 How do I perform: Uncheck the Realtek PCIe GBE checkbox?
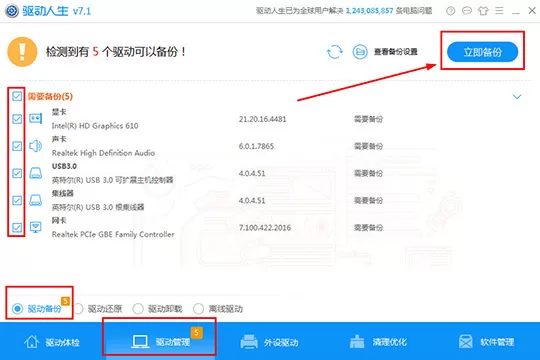pos(17,227)
